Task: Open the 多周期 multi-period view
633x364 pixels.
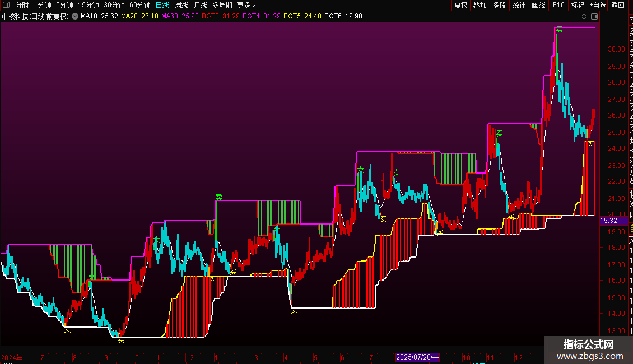Action: click(x=222, y=5)
